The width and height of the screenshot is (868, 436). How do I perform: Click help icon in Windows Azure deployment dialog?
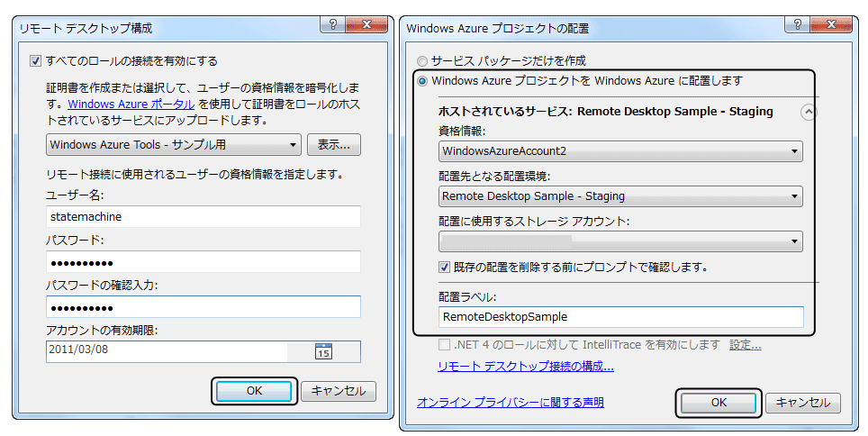[x=797, y=24]
